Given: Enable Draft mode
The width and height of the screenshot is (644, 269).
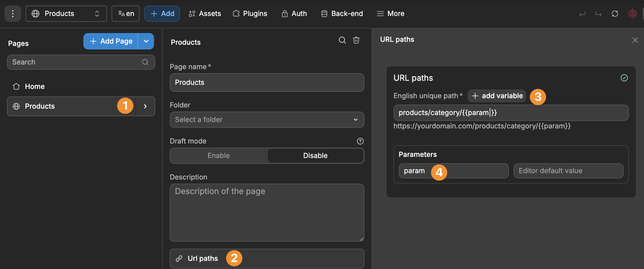Looking at the screenshot, I should tap(218, 156).
